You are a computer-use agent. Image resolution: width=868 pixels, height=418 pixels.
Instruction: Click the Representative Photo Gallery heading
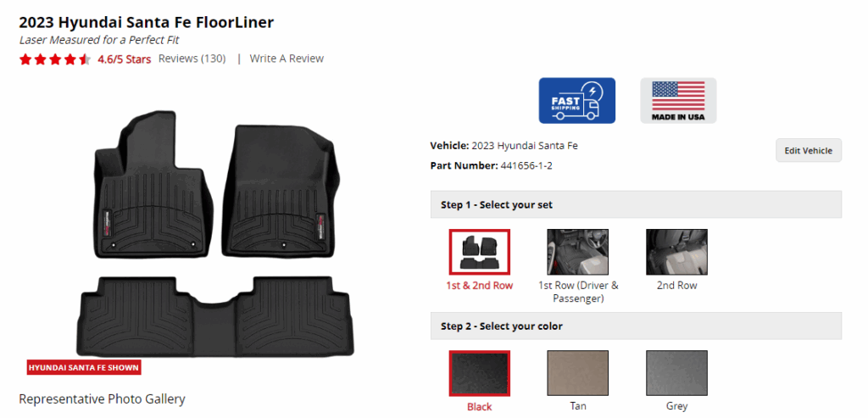(102, 398)
